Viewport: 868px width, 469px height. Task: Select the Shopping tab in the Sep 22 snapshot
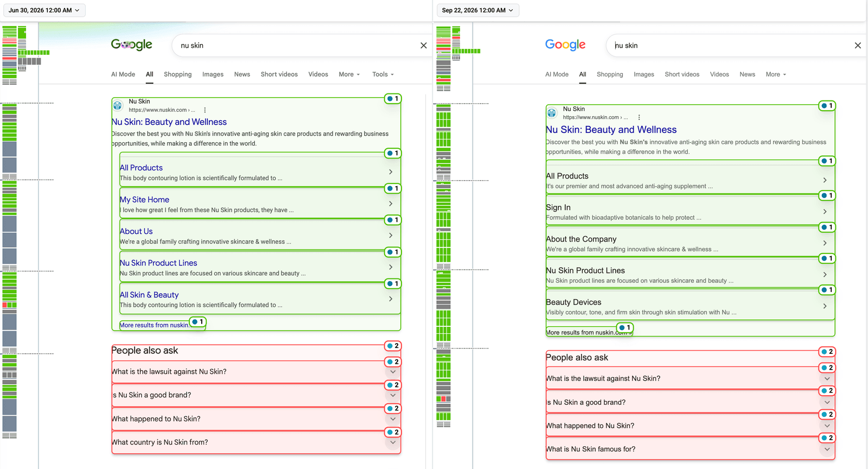(610, 74)
